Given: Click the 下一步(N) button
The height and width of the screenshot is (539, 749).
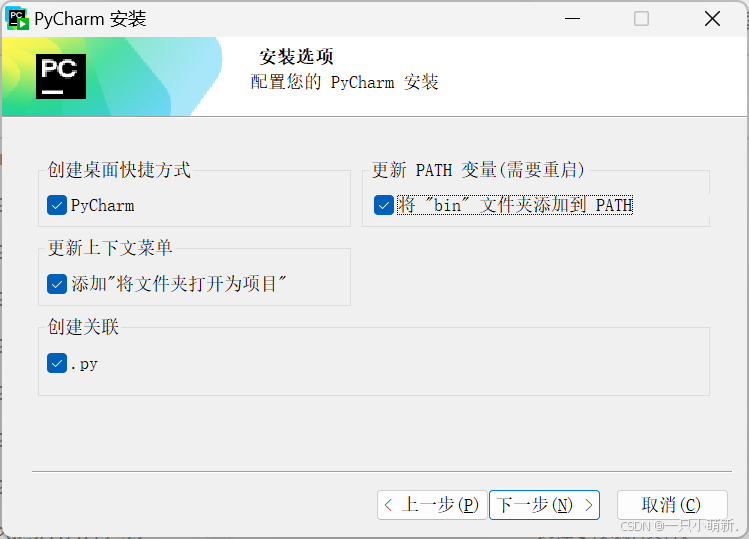Looking at the screenshot, I should point(545,505).
